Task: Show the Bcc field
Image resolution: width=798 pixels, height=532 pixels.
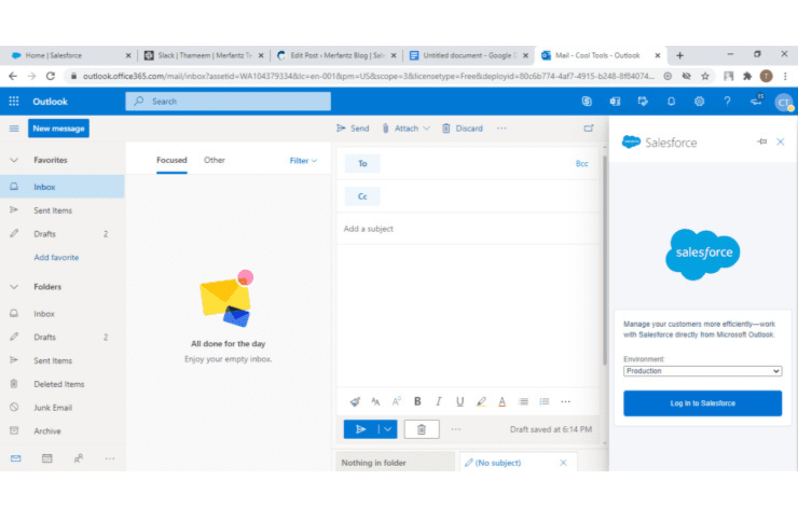Action: pyautogui.click(x=582, y=163)
